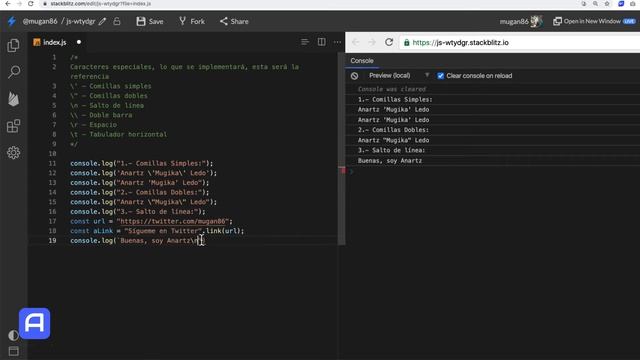Click the twitter URL in line 17

tap(173, 221)
